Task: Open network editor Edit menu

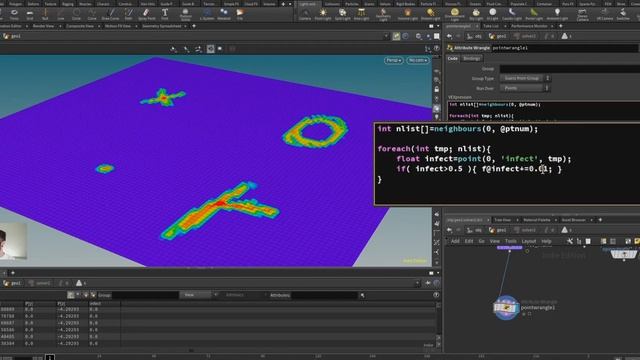Action: click(x=469, y=241)
